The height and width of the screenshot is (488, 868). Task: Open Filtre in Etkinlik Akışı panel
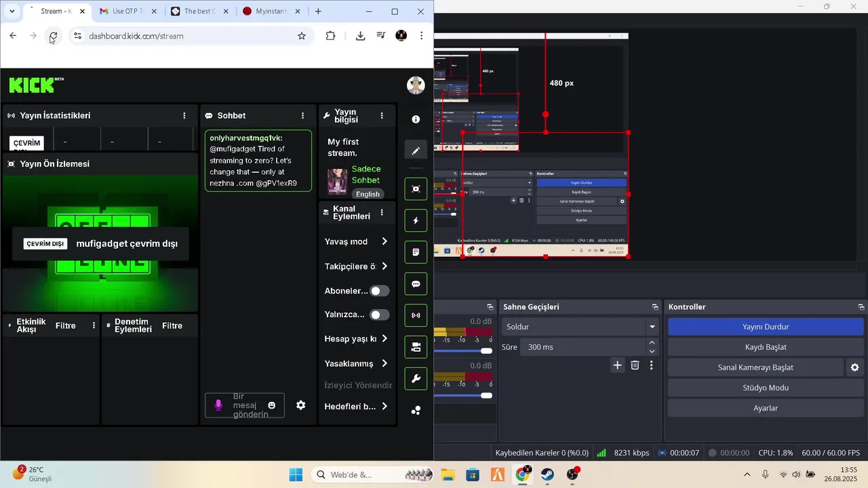66,326
